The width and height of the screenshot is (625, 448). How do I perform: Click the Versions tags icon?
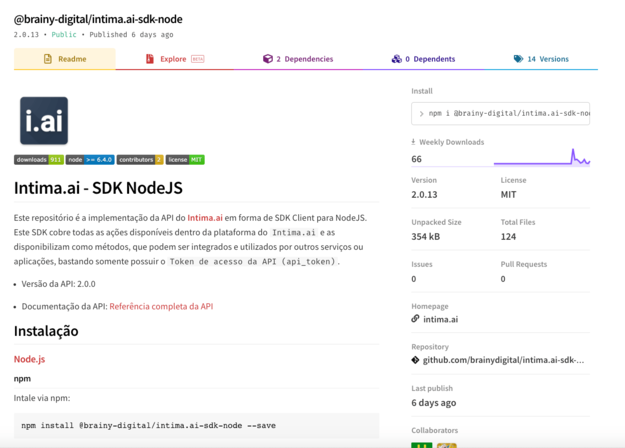tap(518, 59)
